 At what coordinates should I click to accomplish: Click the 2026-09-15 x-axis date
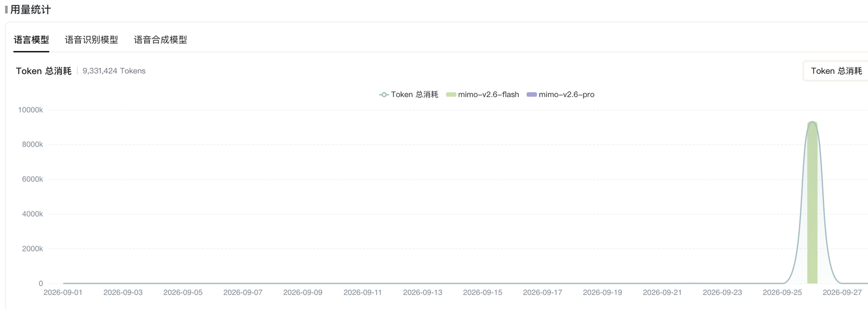[483, 292]
